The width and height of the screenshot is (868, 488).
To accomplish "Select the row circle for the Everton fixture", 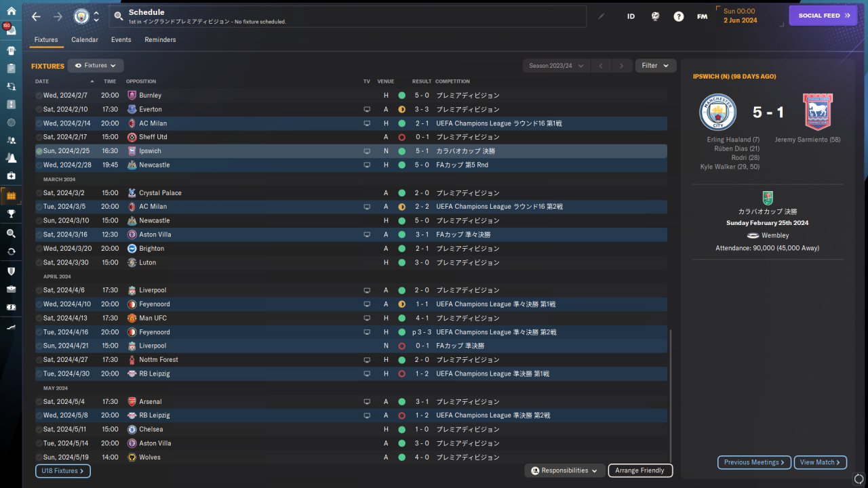I will (39, 109).
